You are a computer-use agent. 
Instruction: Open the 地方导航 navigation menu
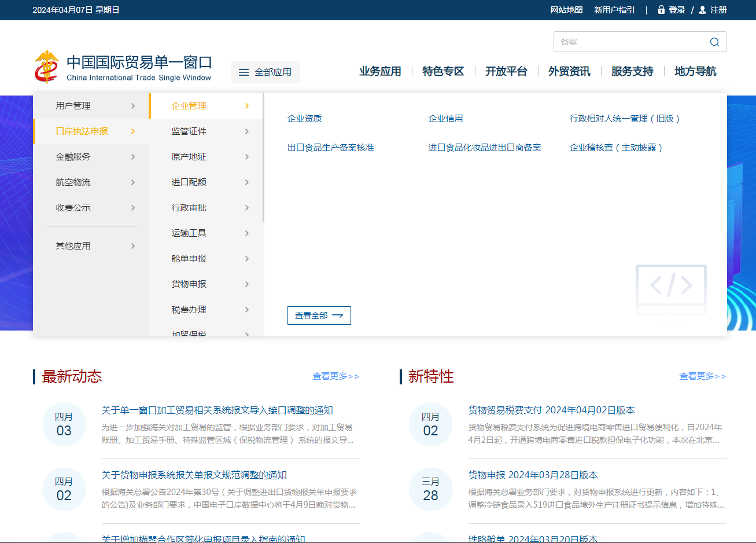695,71
